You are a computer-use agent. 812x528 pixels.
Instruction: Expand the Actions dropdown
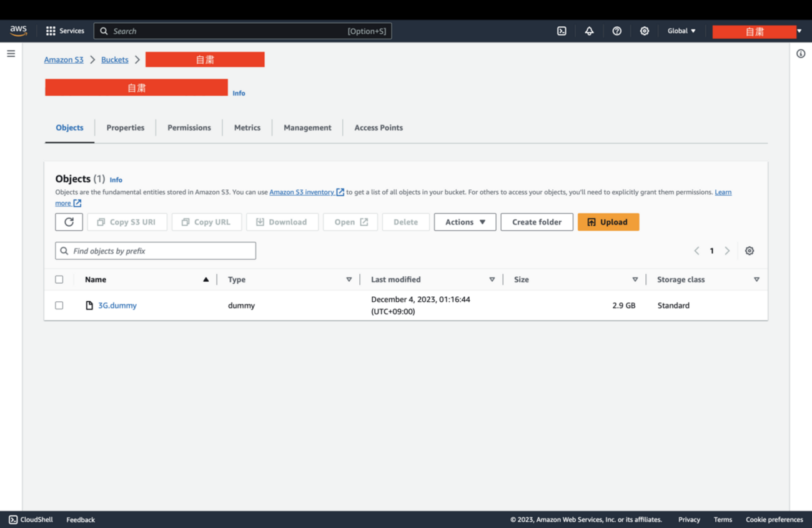coord(465,222)
